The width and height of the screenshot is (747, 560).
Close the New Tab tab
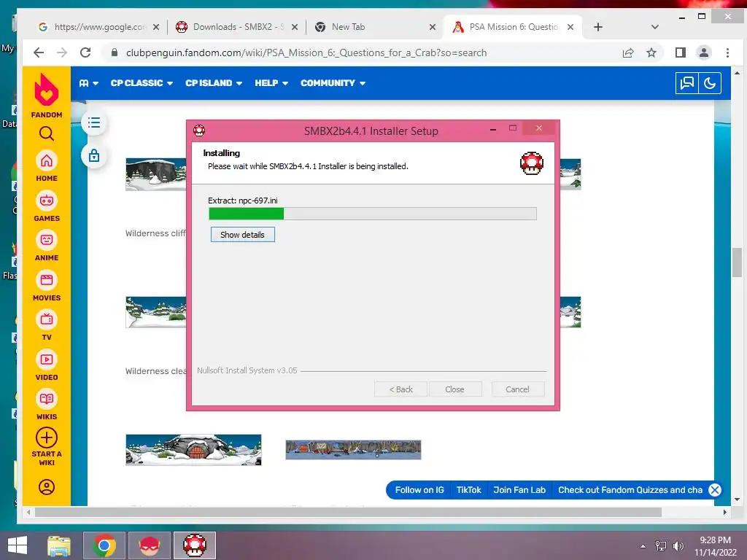pos(433,27)
